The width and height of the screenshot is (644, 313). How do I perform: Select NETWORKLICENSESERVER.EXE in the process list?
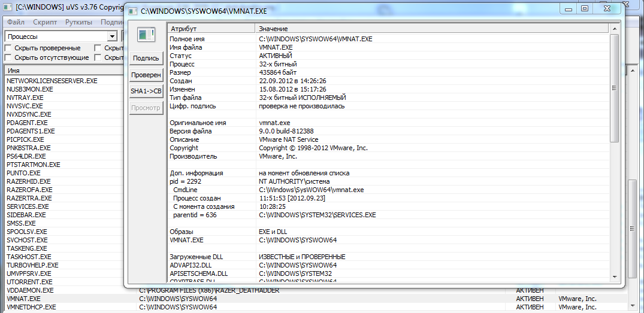point(52,81)
